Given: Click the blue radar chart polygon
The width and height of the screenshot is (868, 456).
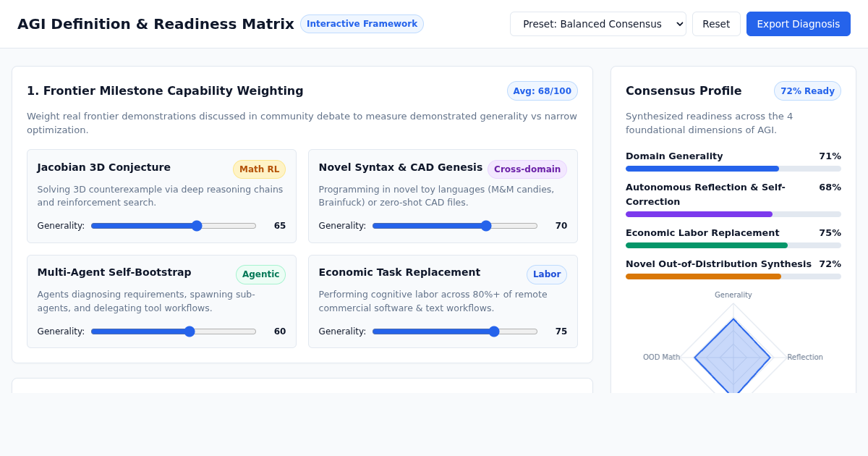Looking at the screenshot, I should click(732, 356).
